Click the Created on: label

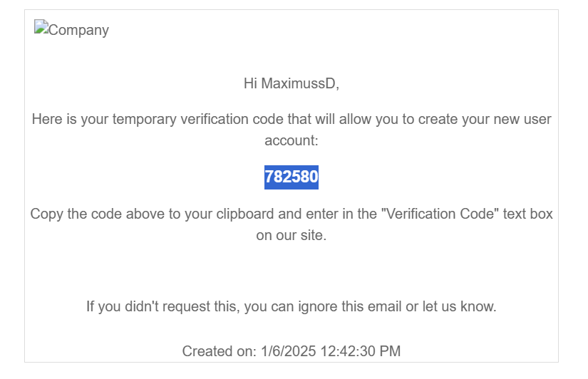[219, 351]
